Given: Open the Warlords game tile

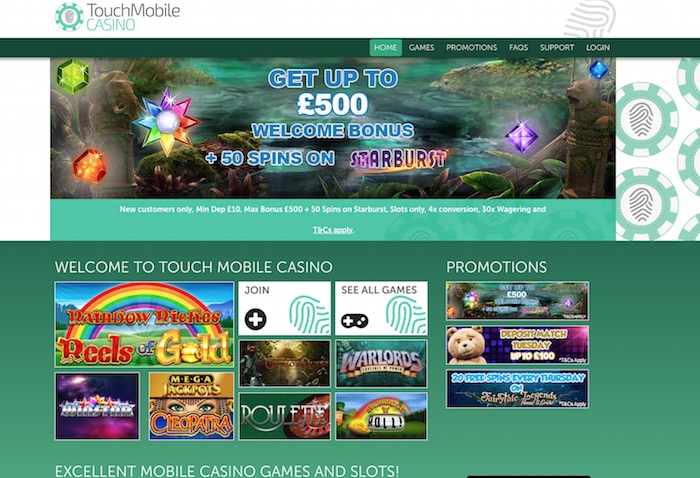Looking at the screenshot, I should (381, 363).
